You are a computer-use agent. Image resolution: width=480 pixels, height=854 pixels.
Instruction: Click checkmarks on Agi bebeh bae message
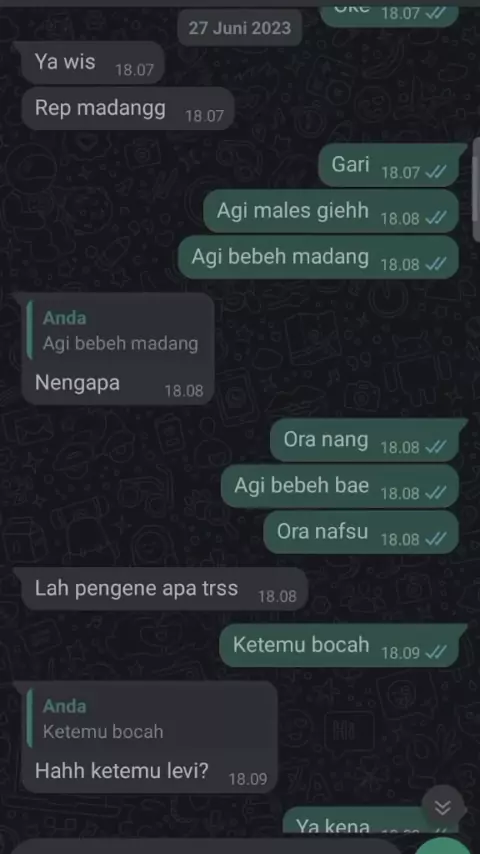tap(436, 493)
